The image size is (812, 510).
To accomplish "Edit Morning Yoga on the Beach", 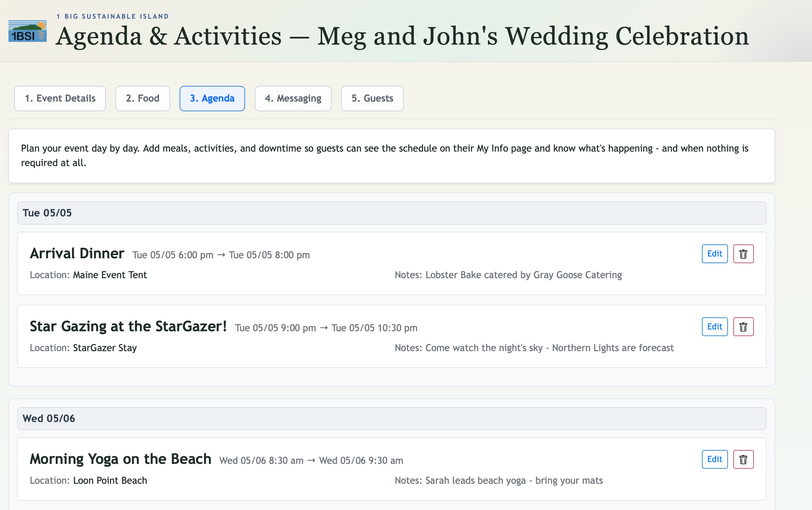I will [x=715, y=459].
